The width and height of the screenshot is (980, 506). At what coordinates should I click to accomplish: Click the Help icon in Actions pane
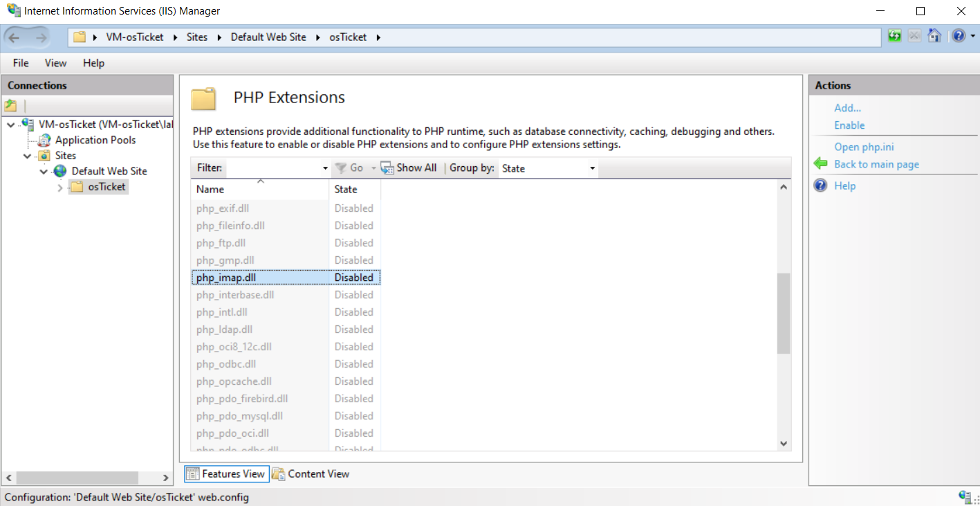[x=821, y=186]
